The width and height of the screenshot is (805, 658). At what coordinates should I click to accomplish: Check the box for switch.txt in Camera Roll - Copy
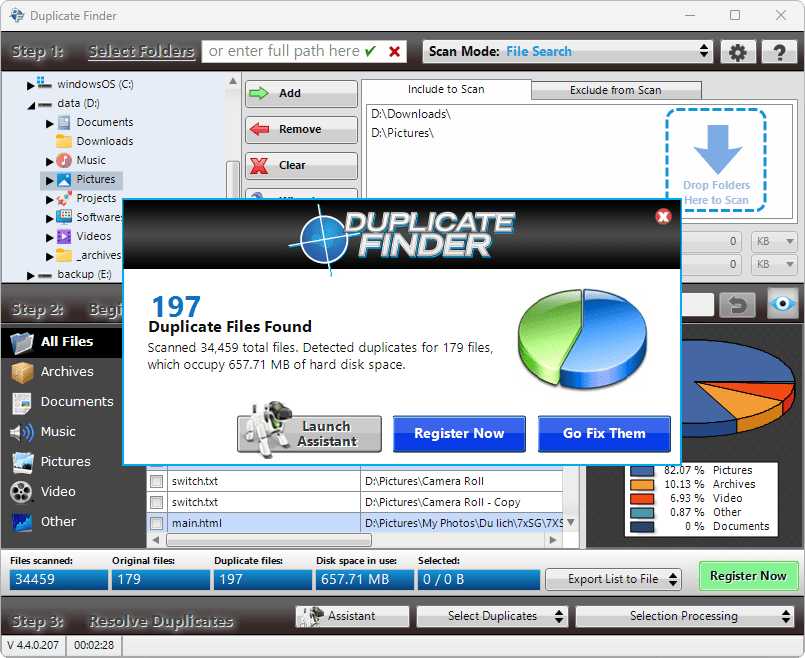(x=157, y=502)
